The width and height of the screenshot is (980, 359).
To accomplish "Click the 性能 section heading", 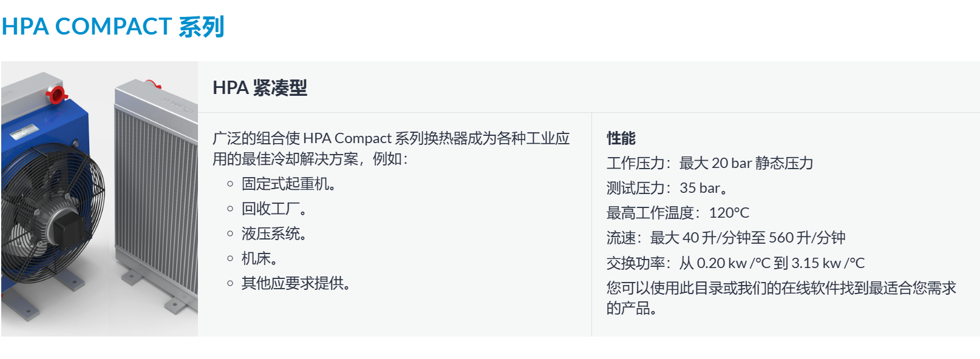I will click(x=621, y=138).
